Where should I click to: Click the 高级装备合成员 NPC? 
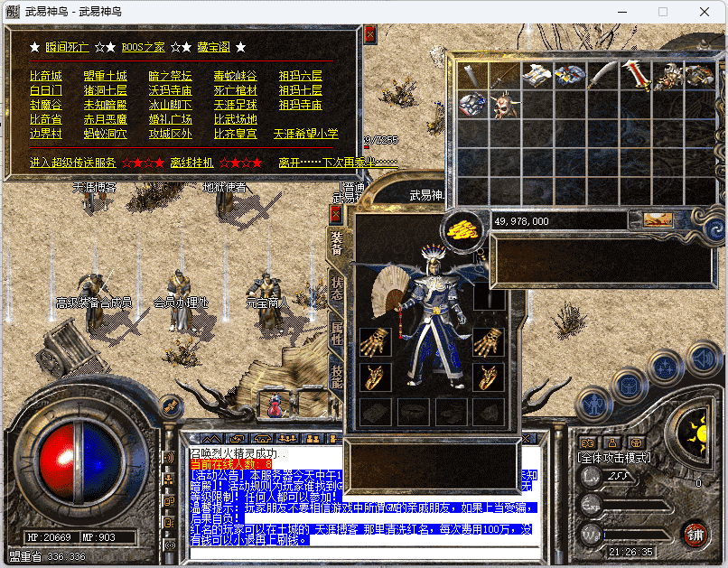click(94, 302)
